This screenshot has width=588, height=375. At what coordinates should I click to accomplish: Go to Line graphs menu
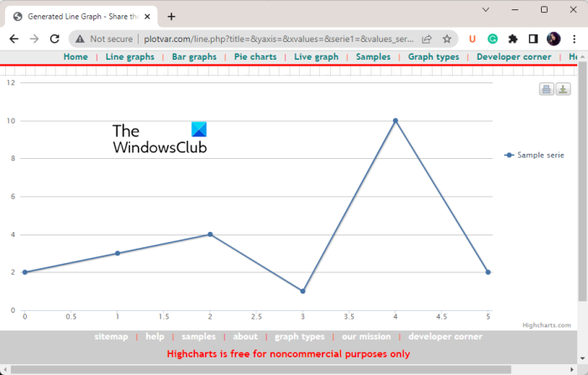pyautogui.click(x=129, y=56)
